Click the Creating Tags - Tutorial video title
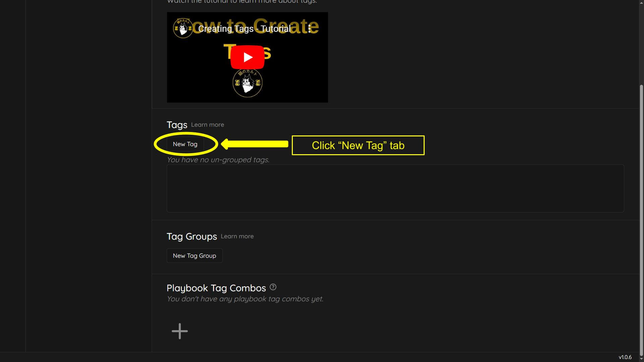This screenshot has width=644, height=362. [245, 29]
